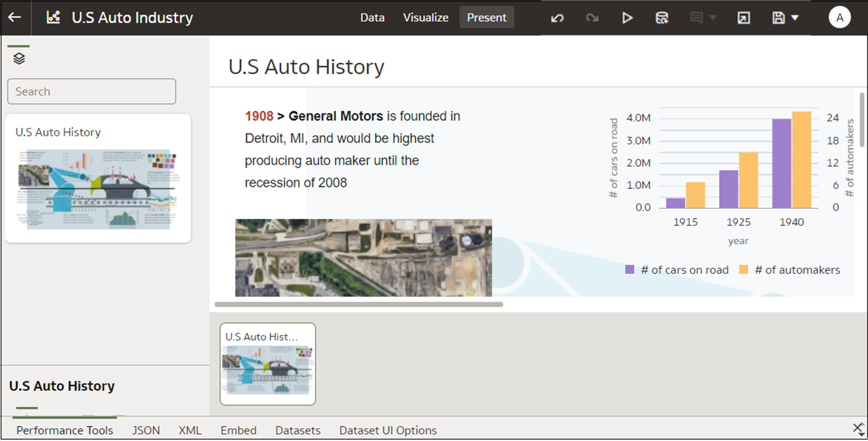Refresh data with the database icon
Screen dimensions: 868x441
point(662,18)
